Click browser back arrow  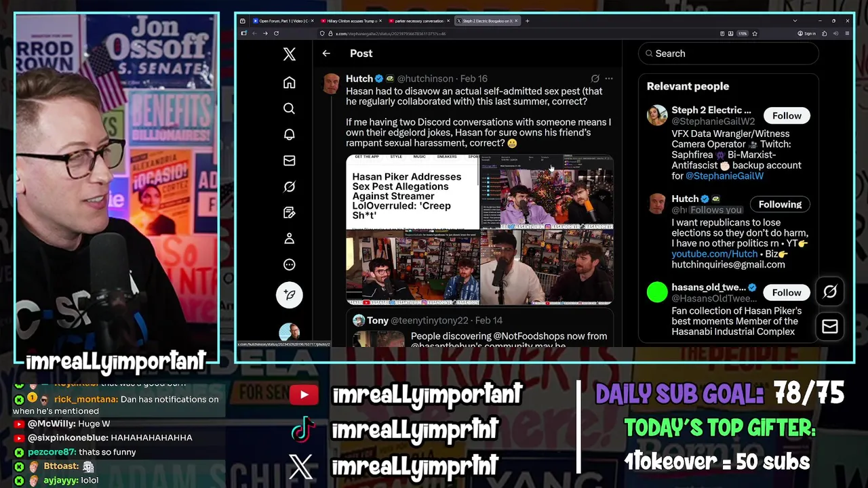coord(254,33)
